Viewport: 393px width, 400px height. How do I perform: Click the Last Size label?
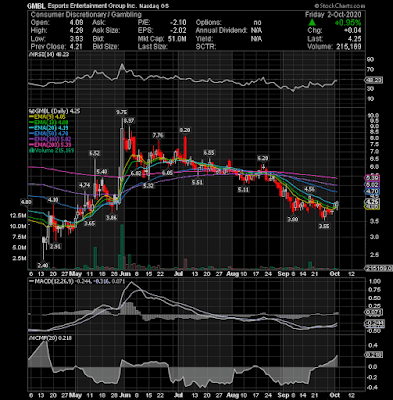pyautogui.click(x=153, y=47)
